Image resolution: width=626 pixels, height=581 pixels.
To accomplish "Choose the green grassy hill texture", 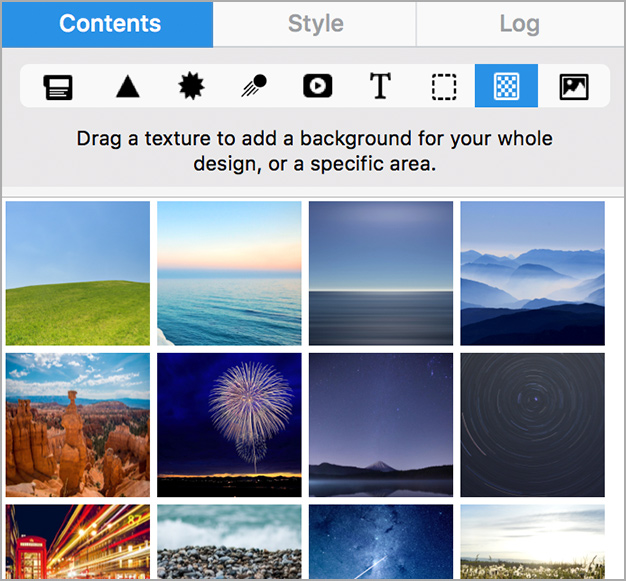I will [x=78, y=273].
